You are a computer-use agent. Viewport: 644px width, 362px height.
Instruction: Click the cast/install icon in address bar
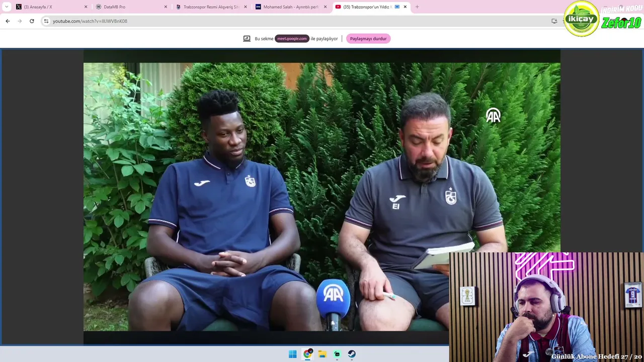tap(554, 21)
